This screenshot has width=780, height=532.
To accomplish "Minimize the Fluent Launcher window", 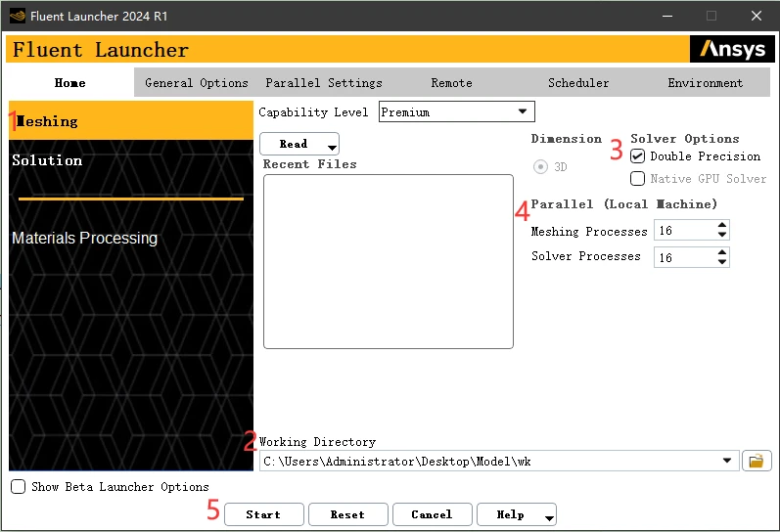I will click(667, 16).
